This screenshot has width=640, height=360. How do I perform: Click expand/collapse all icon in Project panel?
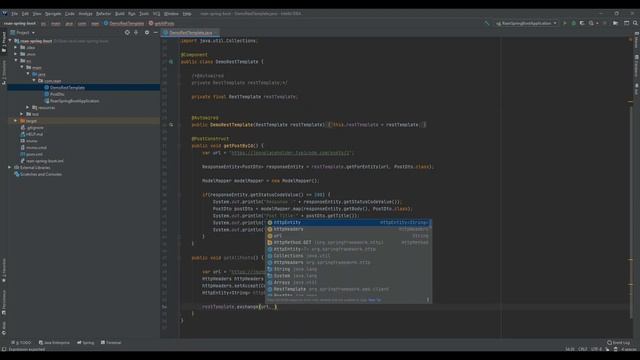136,32
